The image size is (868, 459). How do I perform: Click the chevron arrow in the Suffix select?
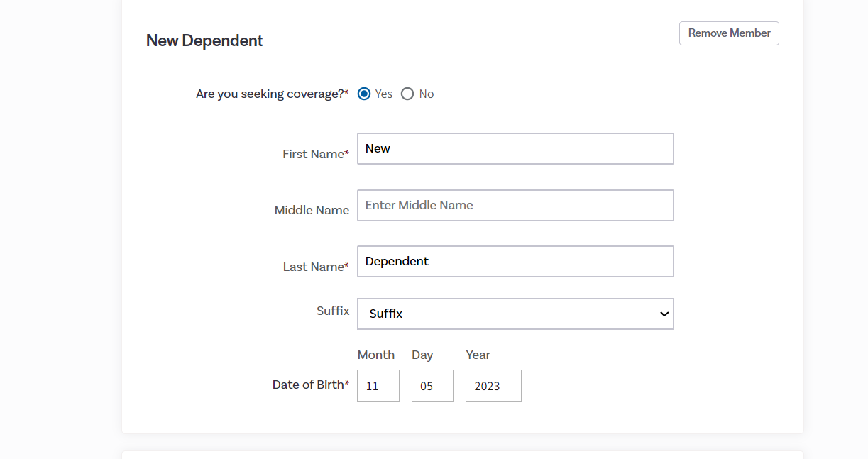pos(664,314)
